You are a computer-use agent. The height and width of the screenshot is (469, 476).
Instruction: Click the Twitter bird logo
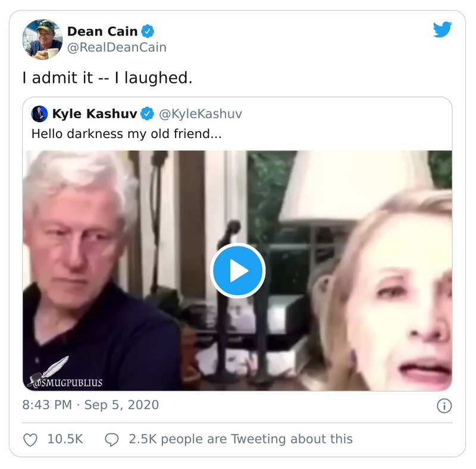(x=442, y=30)
